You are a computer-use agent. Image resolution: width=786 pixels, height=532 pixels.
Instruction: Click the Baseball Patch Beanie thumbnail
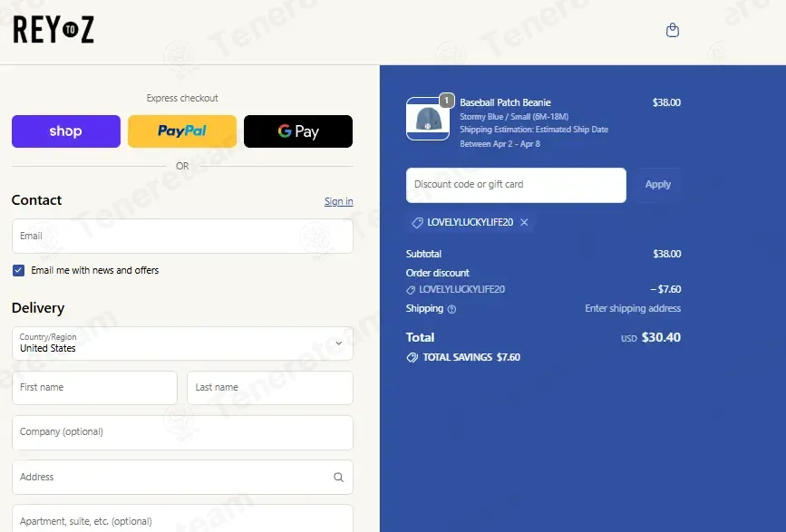(428, 119)
